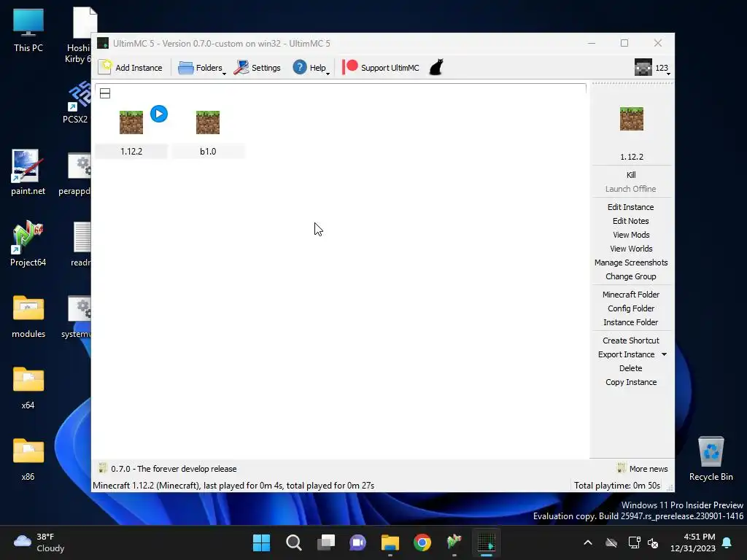The width and height of the screenshot is (747, 560).
Task: Click the UltimMC window title icon
Action: [x=103, y=43]
